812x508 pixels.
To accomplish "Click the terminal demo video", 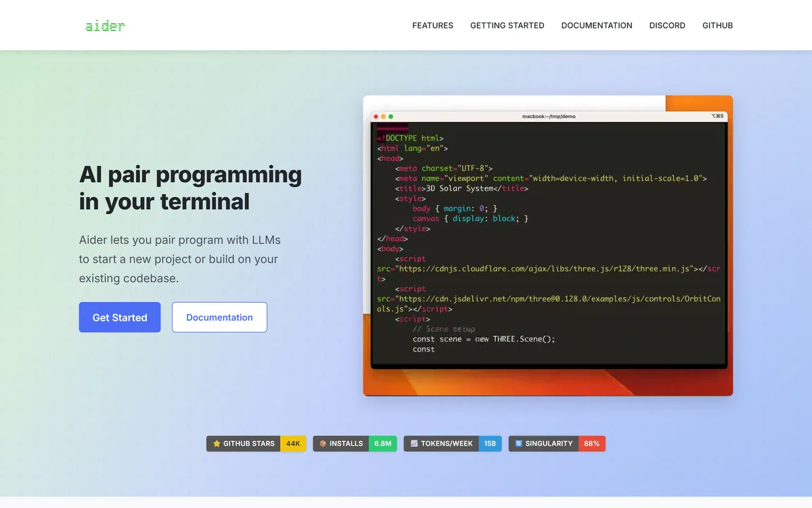I will pyautogui.click(x=548, y=245).
